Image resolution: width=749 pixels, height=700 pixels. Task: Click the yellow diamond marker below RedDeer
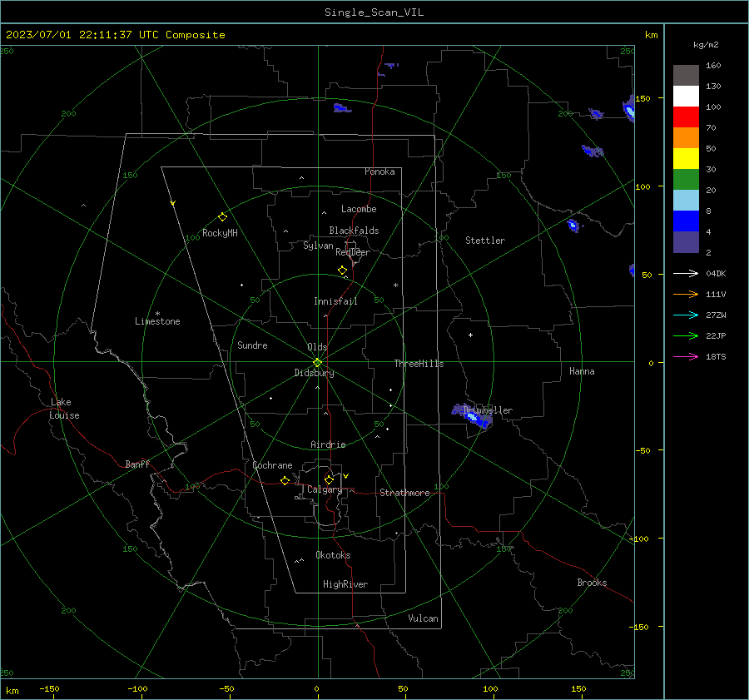pyautogui.click(x=342, y=271)
